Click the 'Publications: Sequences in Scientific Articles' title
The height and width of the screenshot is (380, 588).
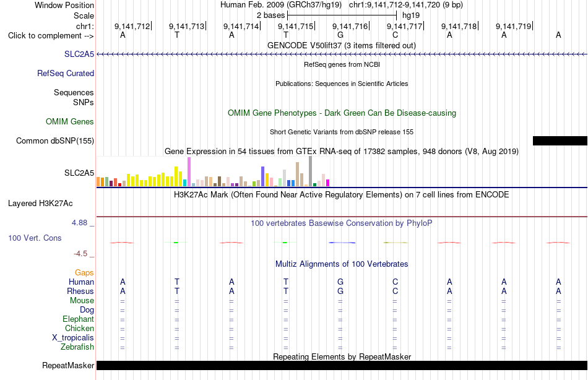click(342, 84)
